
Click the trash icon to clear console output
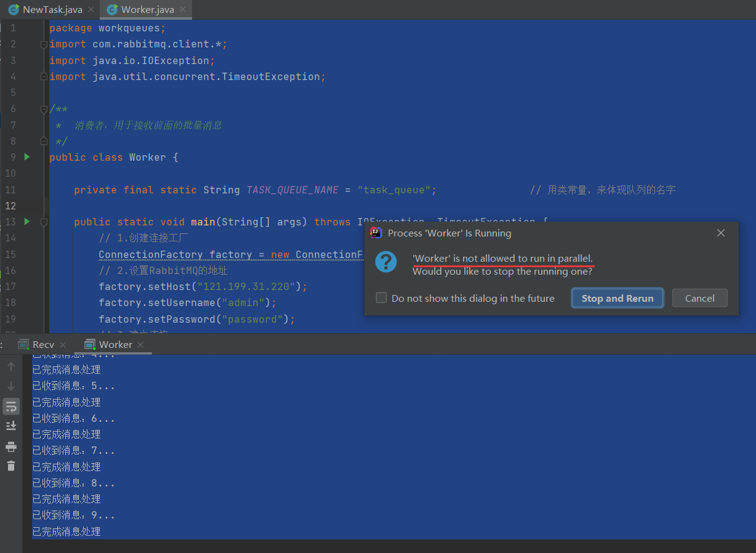(11, 466)
